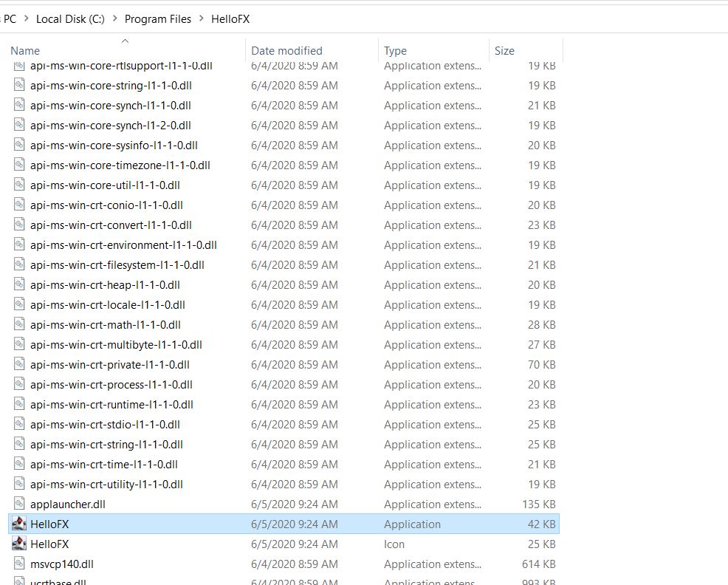The width and height of the screenshot is (728, 585).
Task: Click icon of api-ms-win-crt-string-l1-1-0.dll
Action: pyautogui.click(x=19, y=445)
